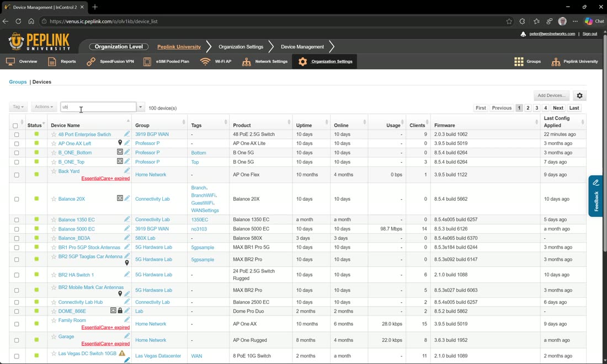This screenshot has width=607, height=364.
Task: Check the DOME_866E row
Action: pos(16,312)
